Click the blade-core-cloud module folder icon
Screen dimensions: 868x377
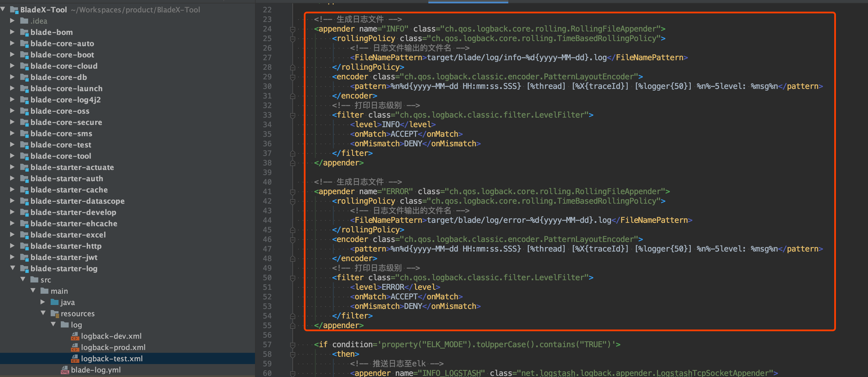(x=24, y=66)
